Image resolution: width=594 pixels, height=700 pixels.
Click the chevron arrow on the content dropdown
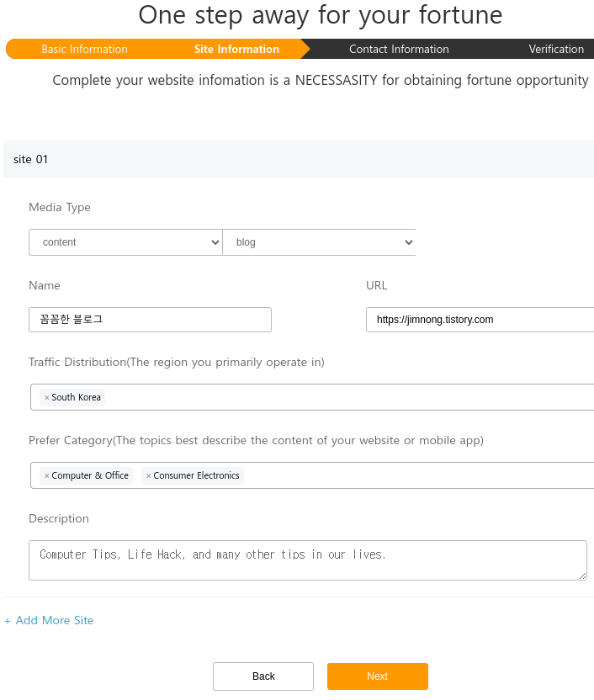point(215,242)
